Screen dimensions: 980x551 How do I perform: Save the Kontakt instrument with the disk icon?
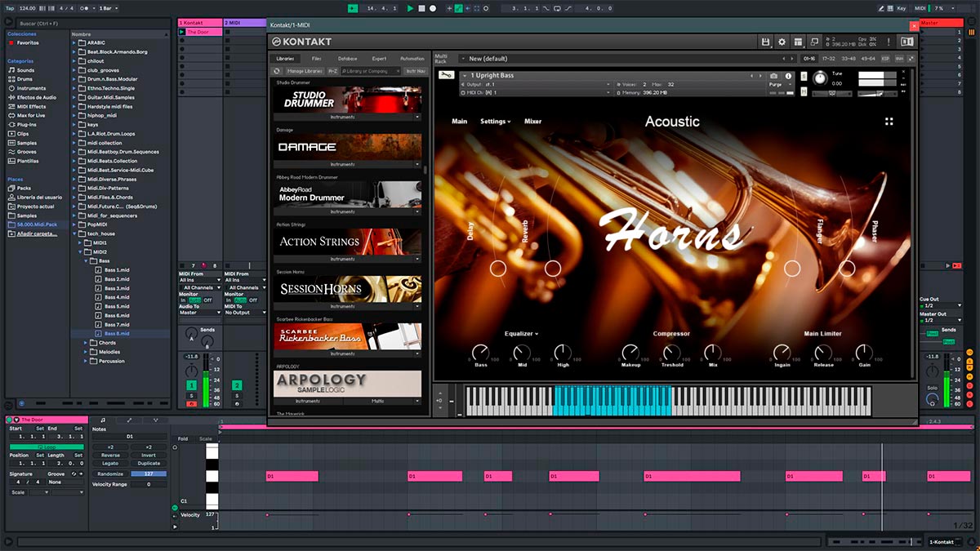pos(765,42)
